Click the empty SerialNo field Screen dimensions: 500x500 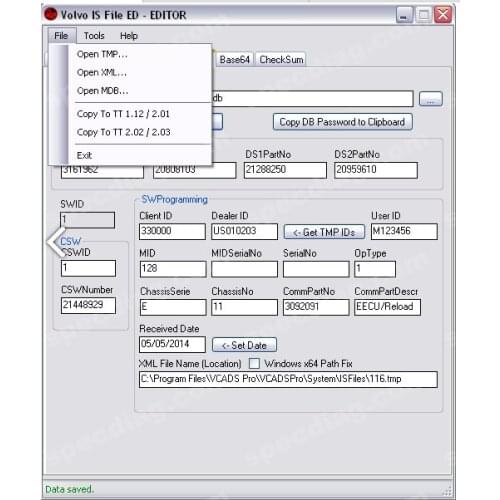point(316,269)
